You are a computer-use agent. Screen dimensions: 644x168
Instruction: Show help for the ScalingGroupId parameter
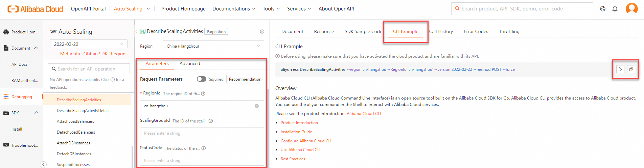211,121
